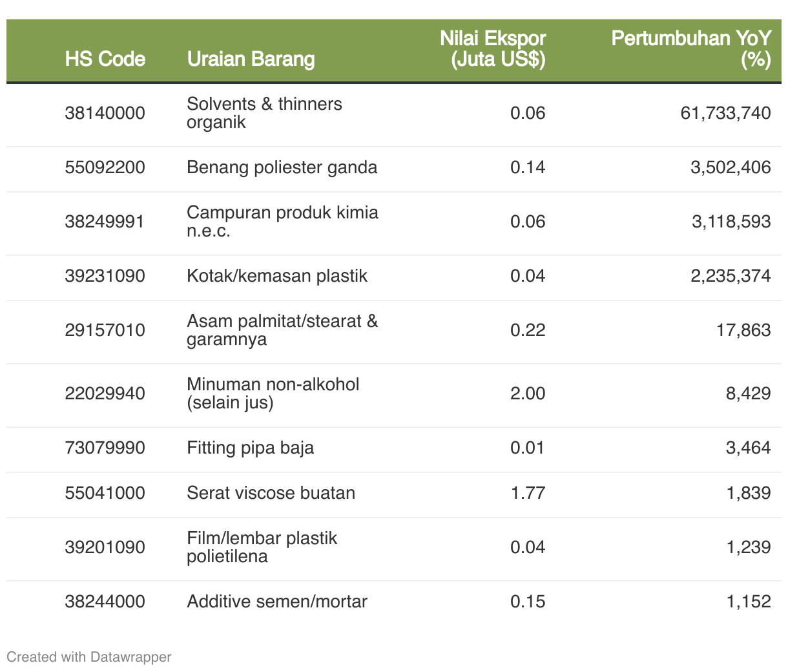The height and width of the screenshot is (672, 788).
Task: Select Additive semen/mortar row
Action: [276, 602]
